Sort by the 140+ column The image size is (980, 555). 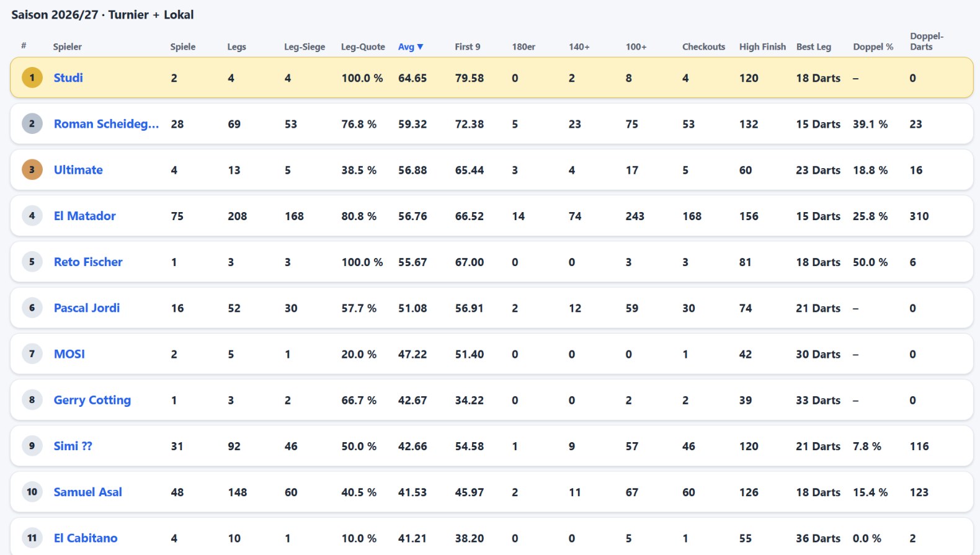coord(579,47)
